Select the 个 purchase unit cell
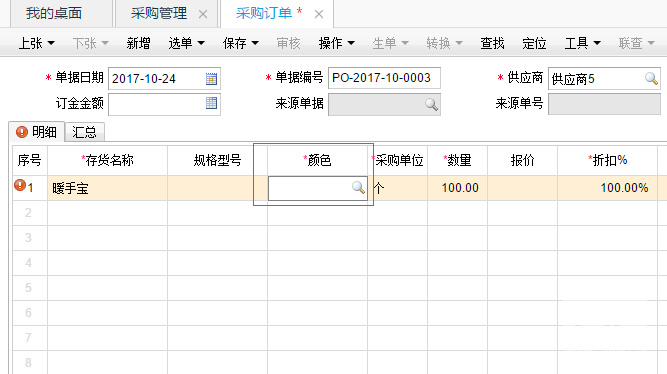Image resolution: width=667 pixels, height=374 pixels. pos(398,188)
